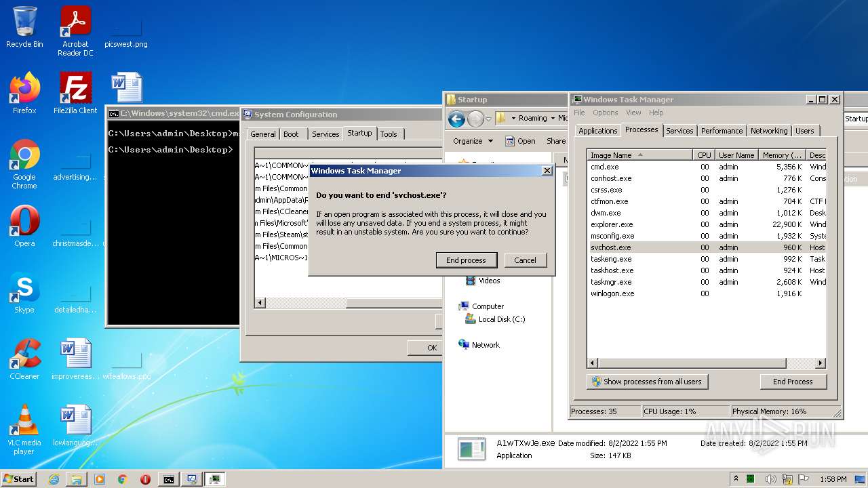Go back in Startup explorer window
This screenshot has height=488, width=868.
(x=456, y=119)
